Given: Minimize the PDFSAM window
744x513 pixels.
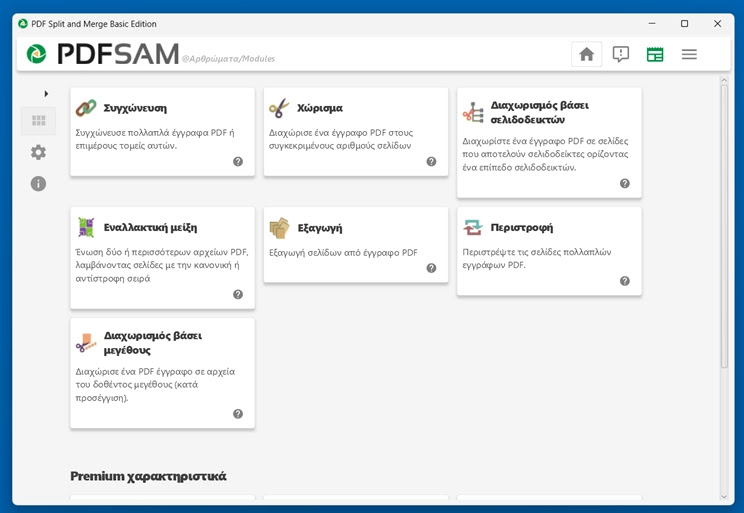Looking at the screenshot, I should (652, 23).
